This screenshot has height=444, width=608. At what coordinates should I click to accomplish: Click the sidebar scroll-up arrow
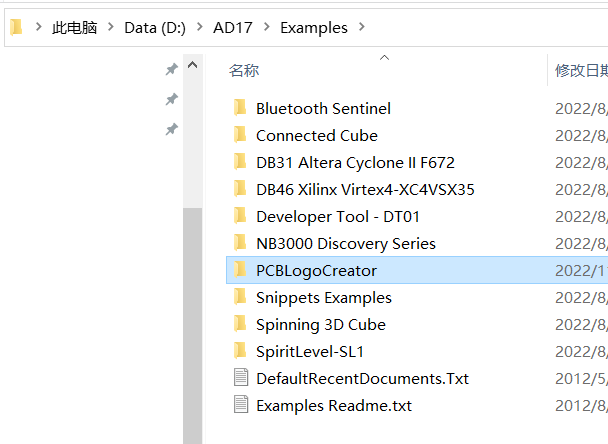(x=193, y=65)
